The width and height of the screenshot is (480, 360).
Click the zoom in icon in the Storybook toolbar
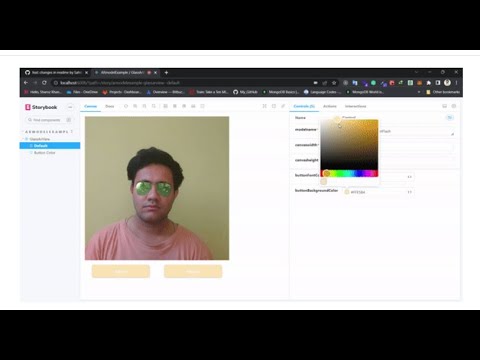135,106
